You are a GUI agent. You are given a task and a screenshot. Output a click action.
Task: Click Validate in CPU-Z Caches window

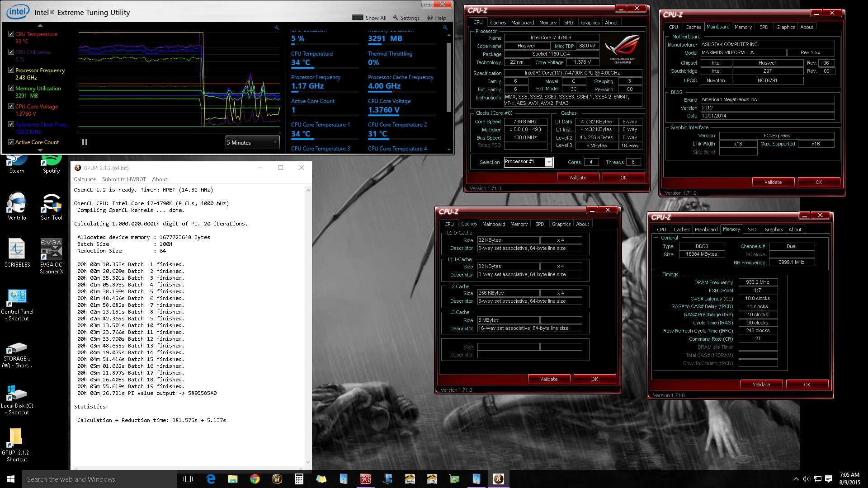[x=549, y=379]
